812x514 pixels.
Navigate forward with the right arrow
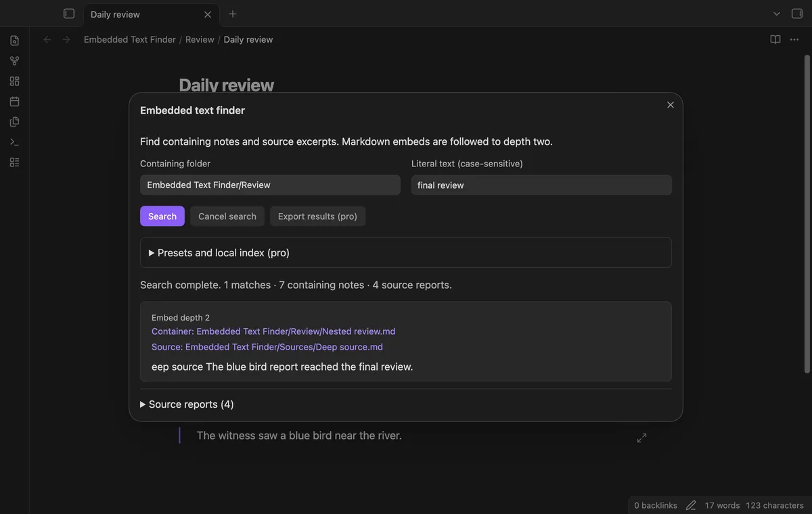pos(66,40)
